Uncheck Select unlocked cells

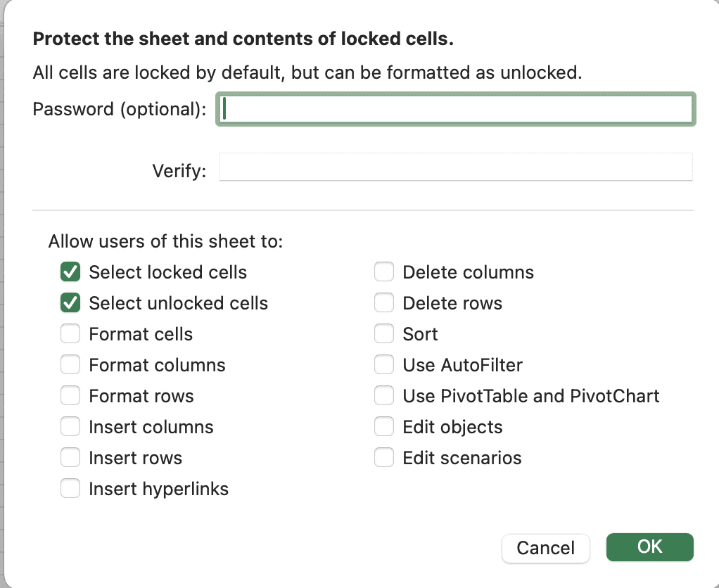click(x=70, y=302)
